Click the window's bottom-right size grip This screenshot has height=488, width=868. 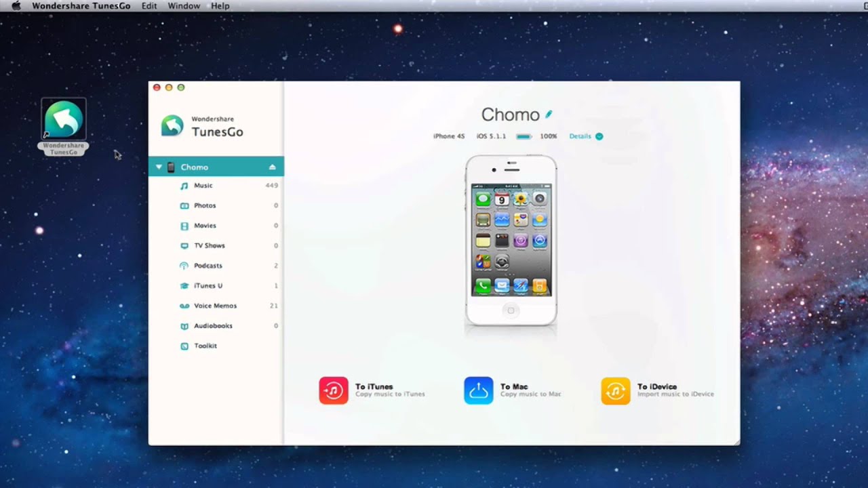736,442
